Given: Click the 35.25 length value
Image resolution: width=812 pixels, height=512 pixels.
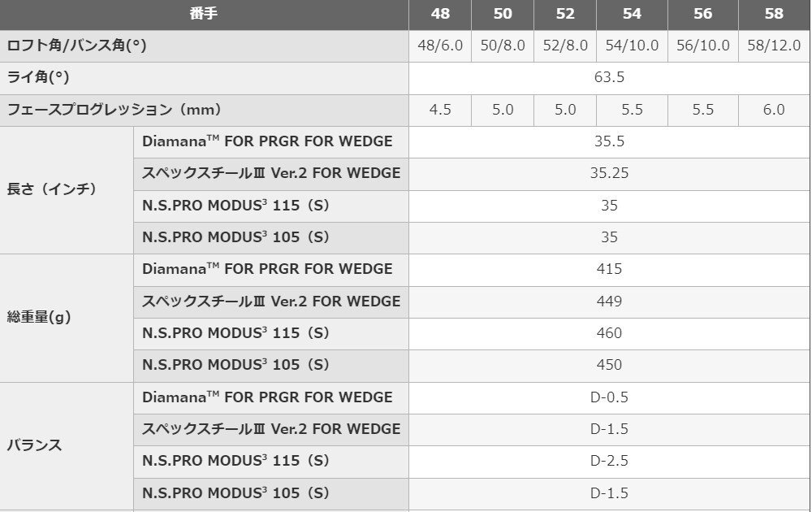Looking at the screenshot, I should (609, 174).
